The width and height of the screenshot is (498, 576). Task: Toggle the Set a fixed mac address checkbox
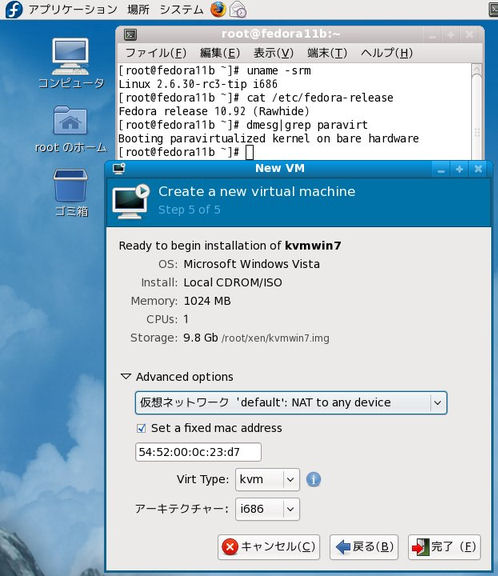[141, 428]
